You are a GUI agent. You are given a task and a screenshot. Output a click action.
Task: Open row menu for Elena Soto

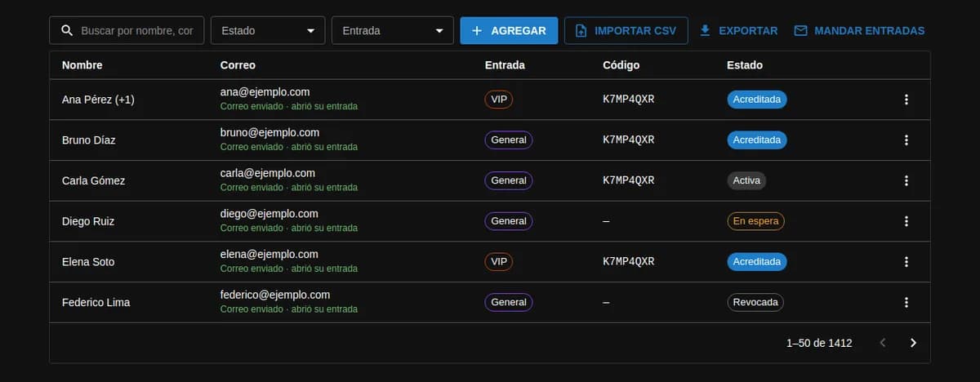(x=906, y=262)
